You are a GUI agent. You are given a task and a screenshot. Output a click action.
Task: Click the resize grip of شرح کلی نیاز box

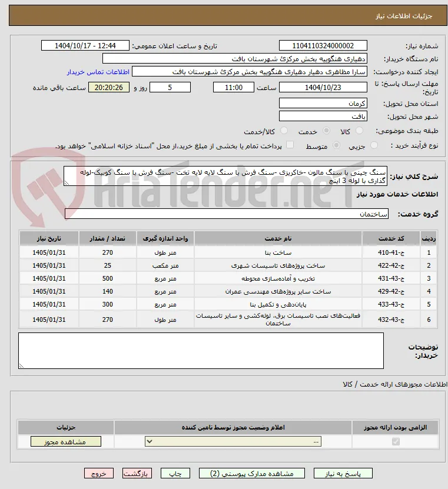[67, 183]
